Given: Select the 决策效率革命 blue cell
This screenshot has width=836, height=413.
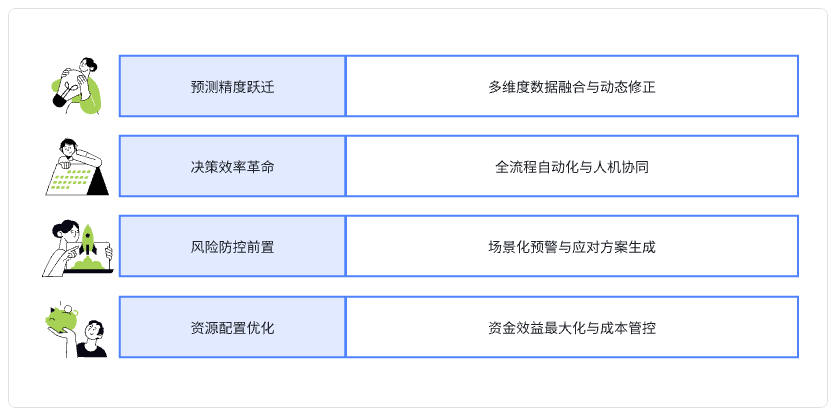Looking at the screenshot, I should tap(232, 166).
